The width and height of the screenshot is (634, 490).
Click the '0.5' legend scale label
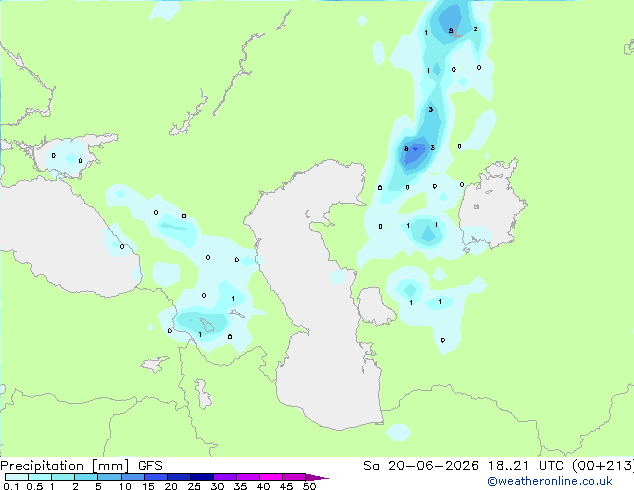[x=34, y=486]
